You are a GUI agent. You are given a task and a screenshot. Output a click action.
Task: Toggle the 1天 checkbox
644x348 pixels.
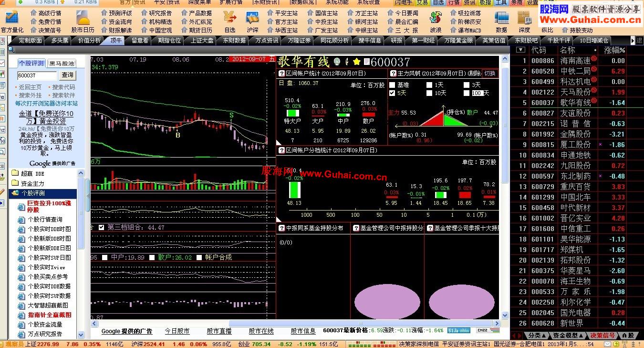pos(429,85)
